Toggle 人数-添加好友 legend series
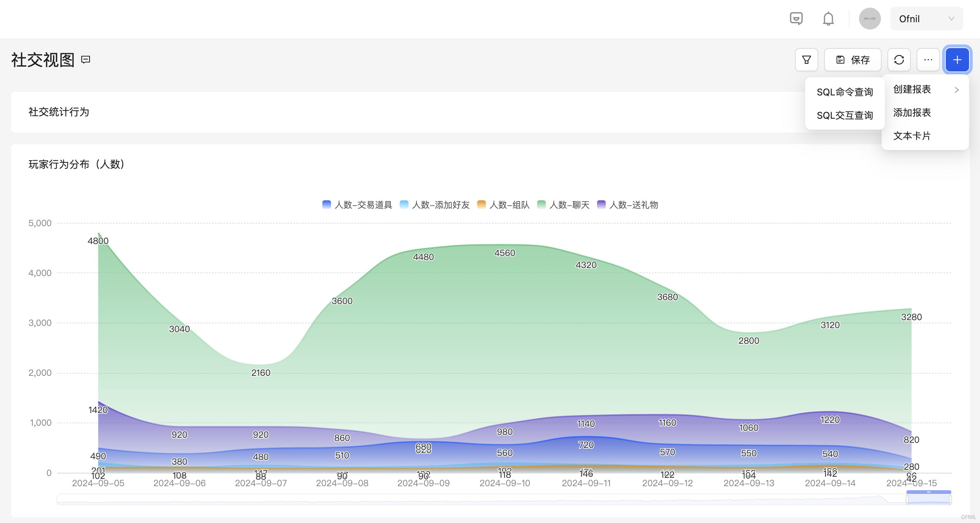 pos(435,205)
